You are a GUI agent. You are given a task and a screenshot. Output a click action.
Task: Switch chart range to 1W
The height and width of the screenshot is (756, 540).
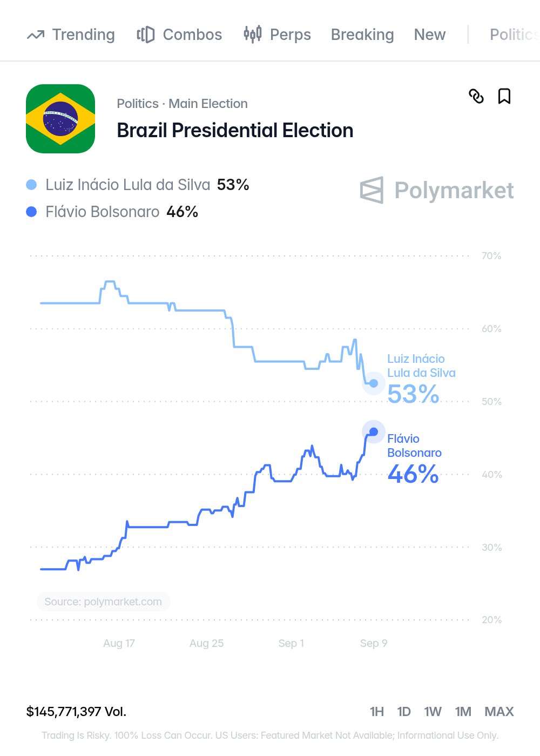[433, 712]
